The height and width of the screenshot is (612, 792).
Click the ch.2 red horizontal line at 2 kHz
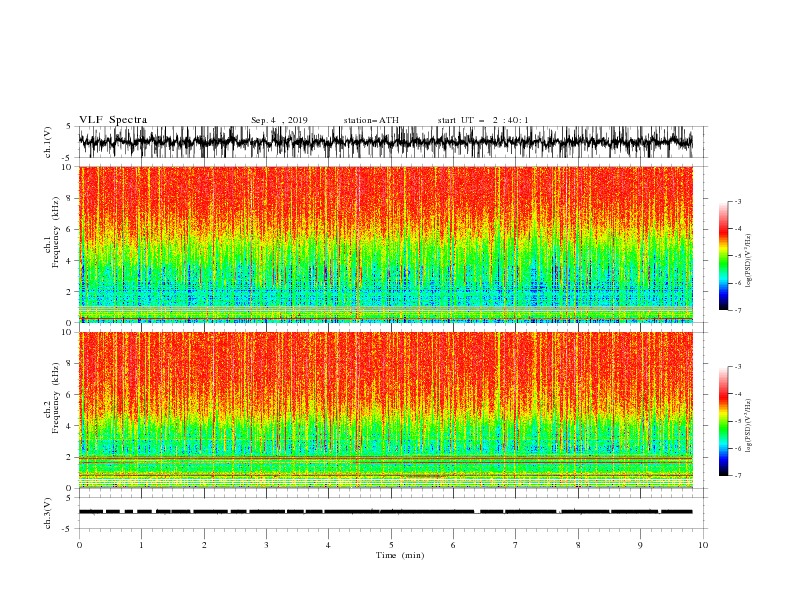pos(385,457)
